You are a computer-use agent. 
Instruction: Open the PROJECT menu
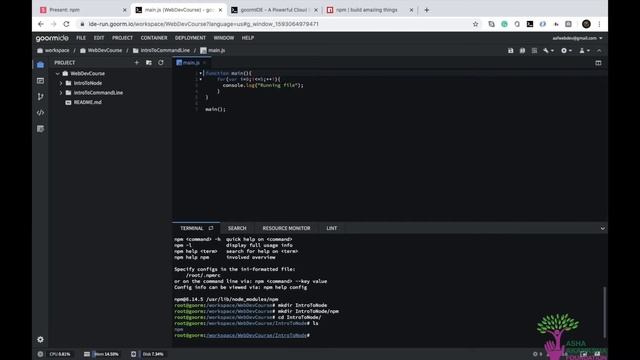(x=122, y=38)
